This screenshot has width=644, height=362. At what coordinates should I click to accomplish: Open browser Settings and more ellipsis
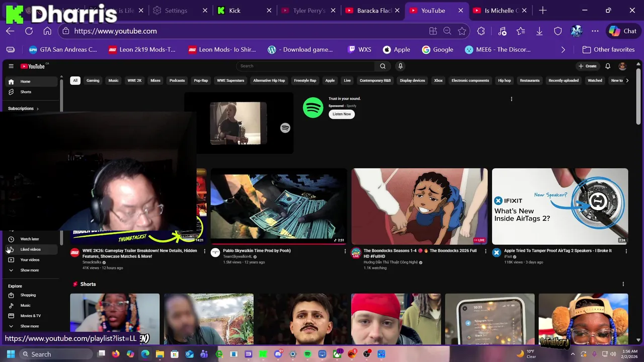pos(595,31)
